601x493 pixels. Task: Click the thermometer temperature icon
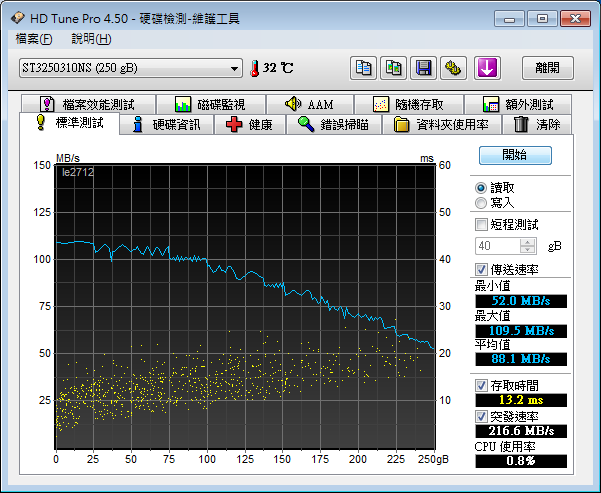tap(254, 68)
